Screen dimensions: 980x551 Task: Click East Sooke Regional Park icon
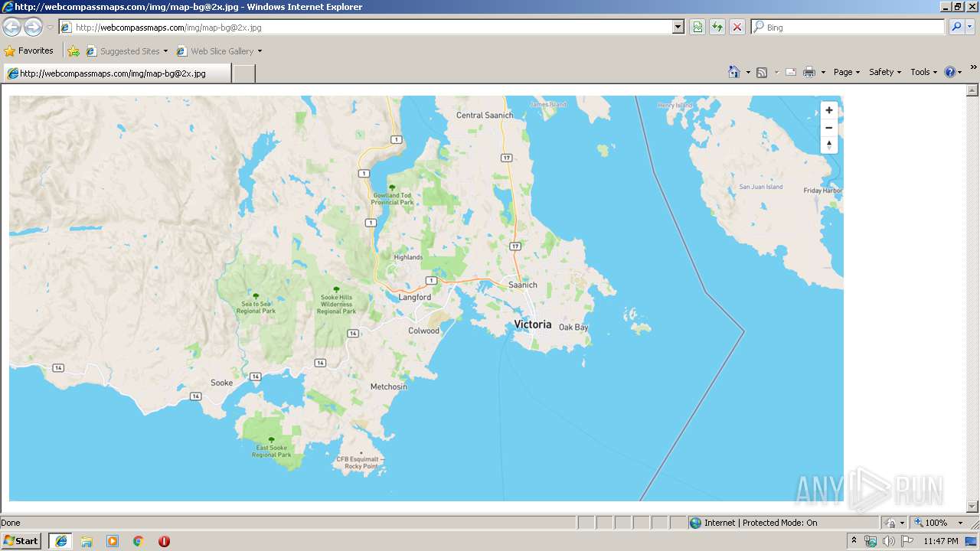click(271, 440)
